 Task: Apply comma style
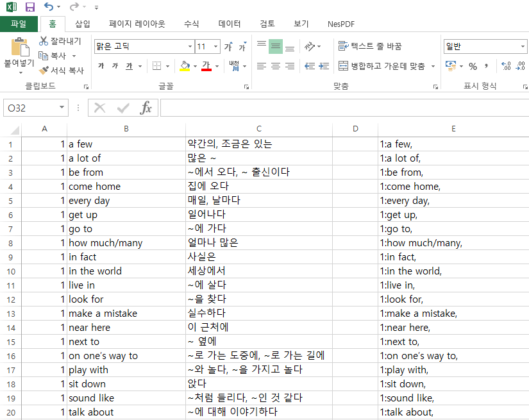[x=487, y=66]
